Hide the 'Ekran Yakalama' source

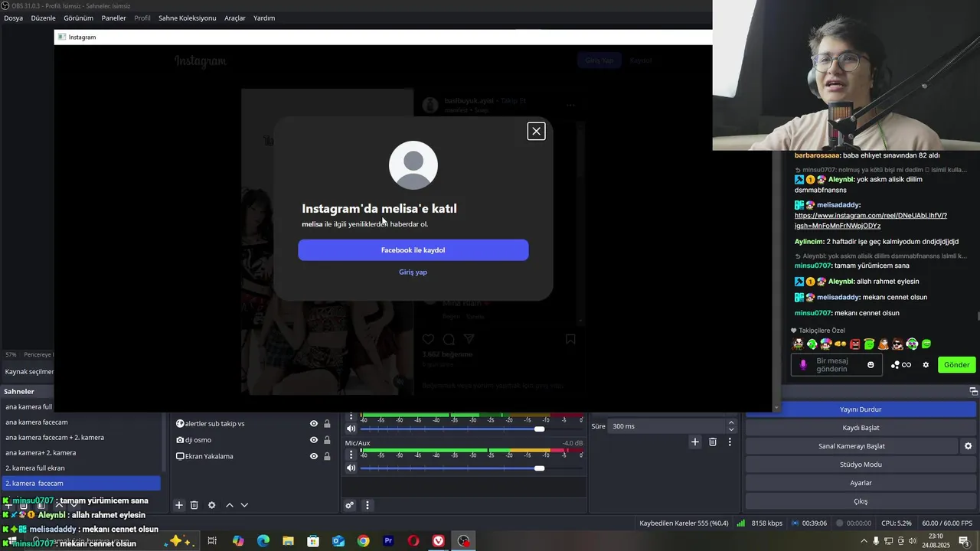314,456
